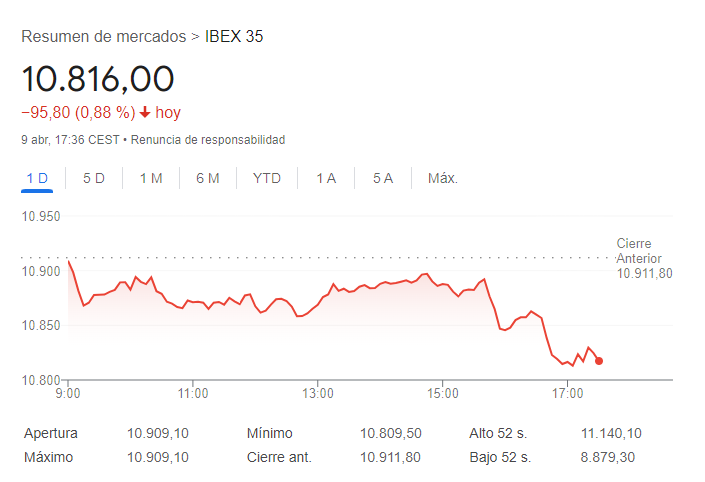
Task: Select the 6 M range tab
Action: point(208,178)
